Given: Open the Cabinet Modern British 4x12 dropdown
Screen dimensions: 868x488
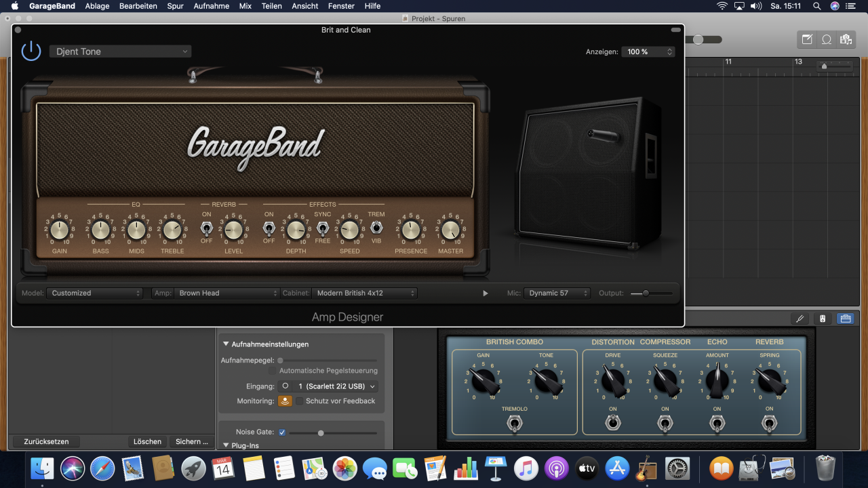Looking at the screenshot, I should tap(365, 293).
